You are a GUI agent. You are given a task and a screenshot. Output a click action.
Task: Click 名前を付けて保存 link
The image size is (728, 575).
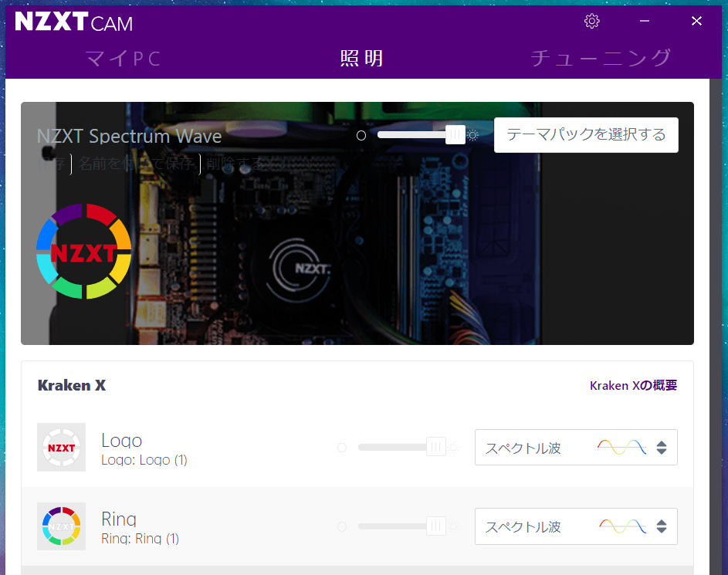tap(136, 164)
